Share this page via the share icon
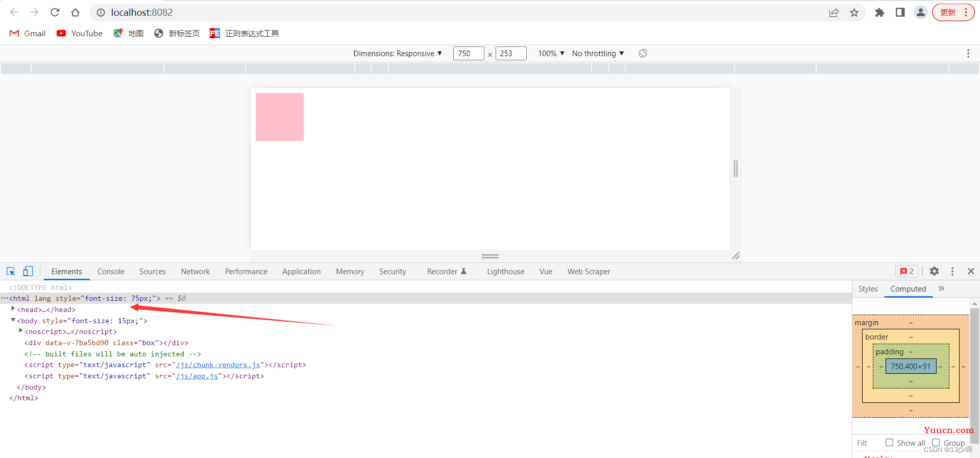 click(834, 13)
